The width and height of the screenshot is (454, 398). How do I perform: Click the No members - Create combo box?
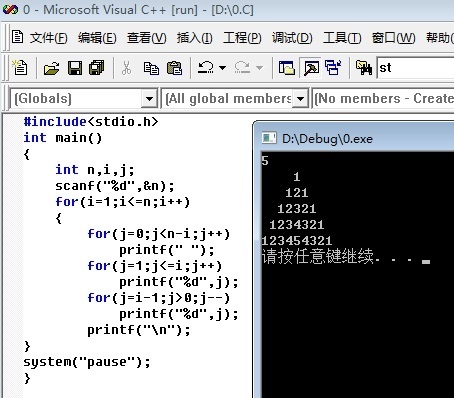383,99
